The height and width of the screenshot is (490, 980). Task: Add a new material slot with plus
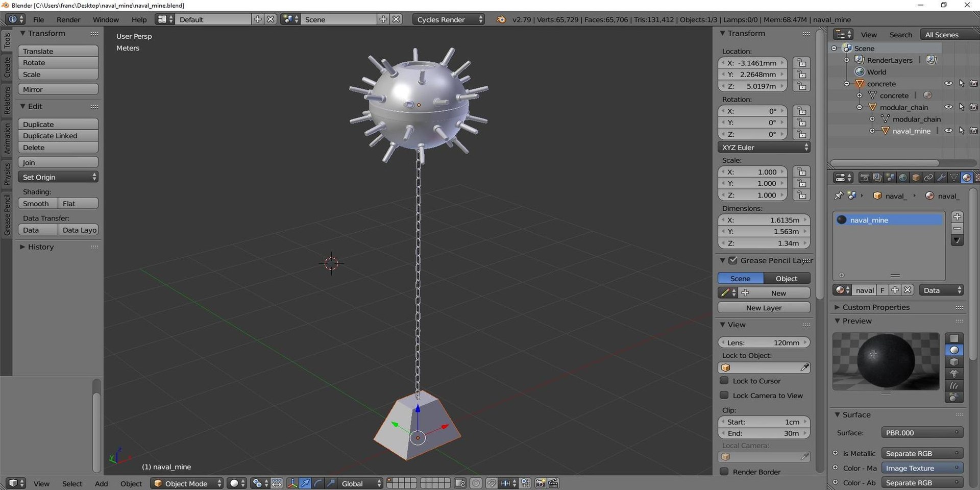958,217
